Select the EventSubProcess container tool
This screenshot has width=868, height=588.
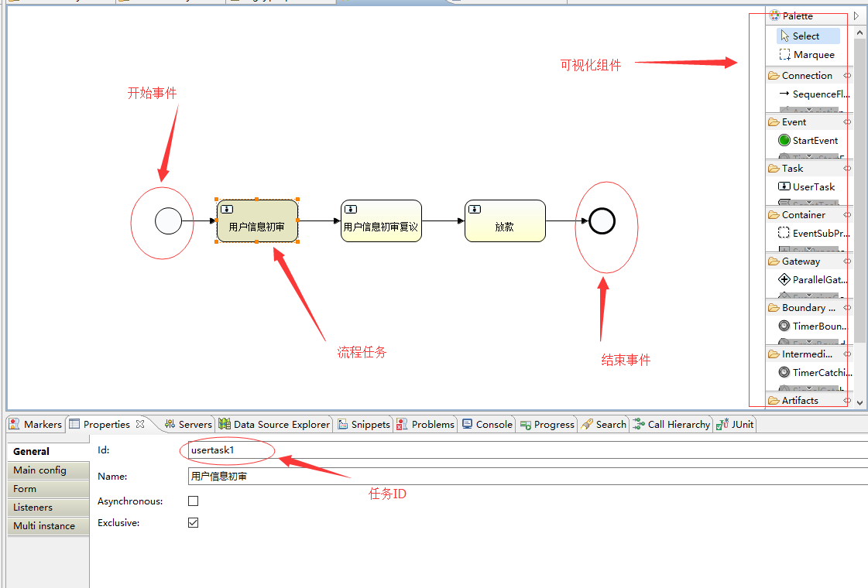814,234
